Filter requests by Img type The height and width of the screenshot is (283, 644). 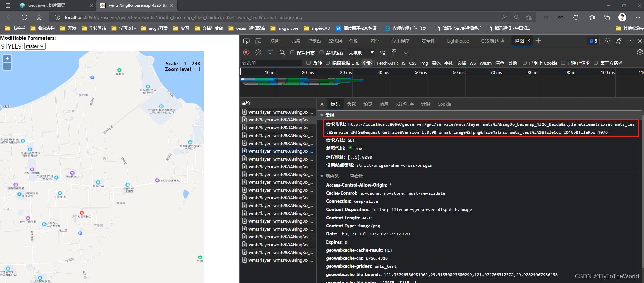[424, 63]
